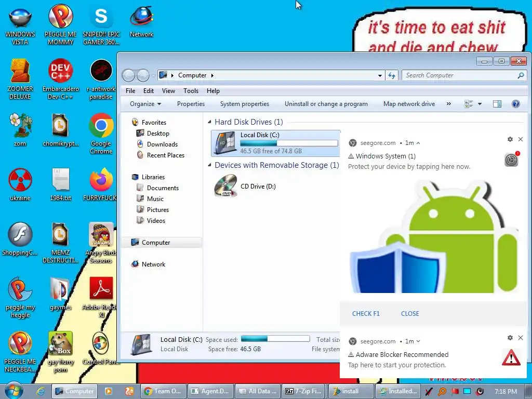Open the PEGGLE ME MOMMY desktop icon
The image size is (532, 399).
tap(60, 25)
